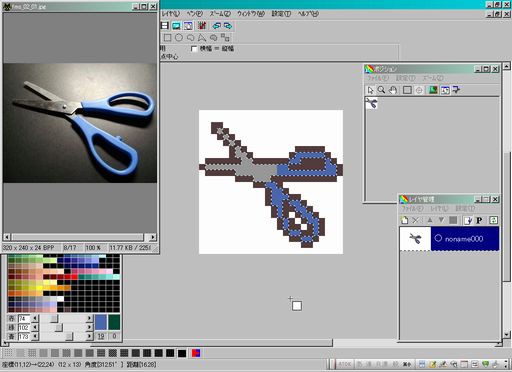This screenshot has width=512, height=372.
Task: Select the ellipse selection shape tool
Action: point(179,38)
